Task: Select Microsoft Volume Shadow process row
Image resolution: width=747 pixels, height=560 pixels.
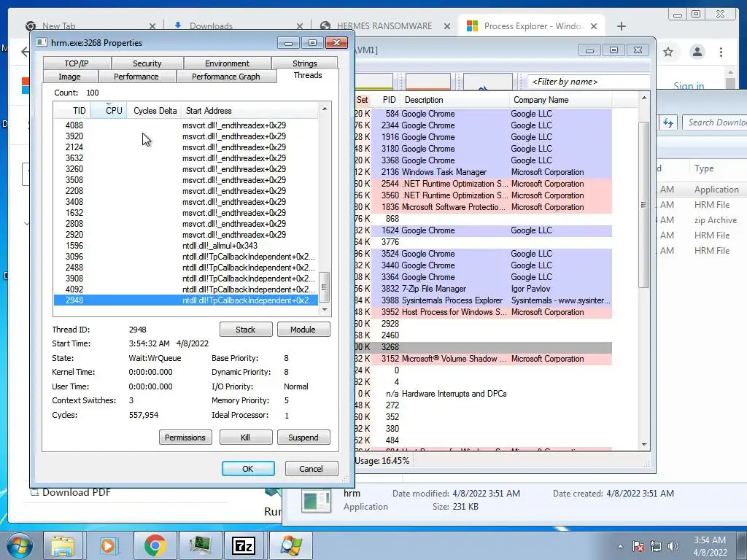Action: coord(484,359)
